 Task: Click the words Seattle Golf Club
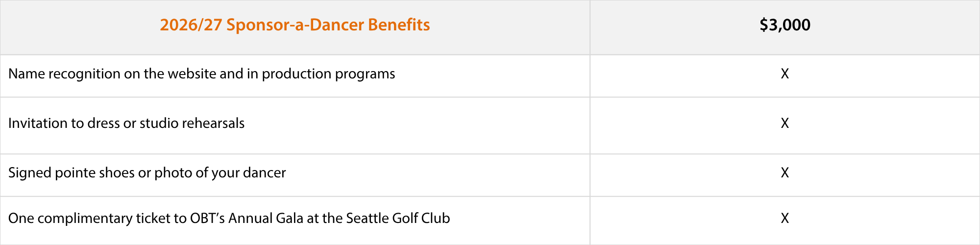[x=398, y=219]
